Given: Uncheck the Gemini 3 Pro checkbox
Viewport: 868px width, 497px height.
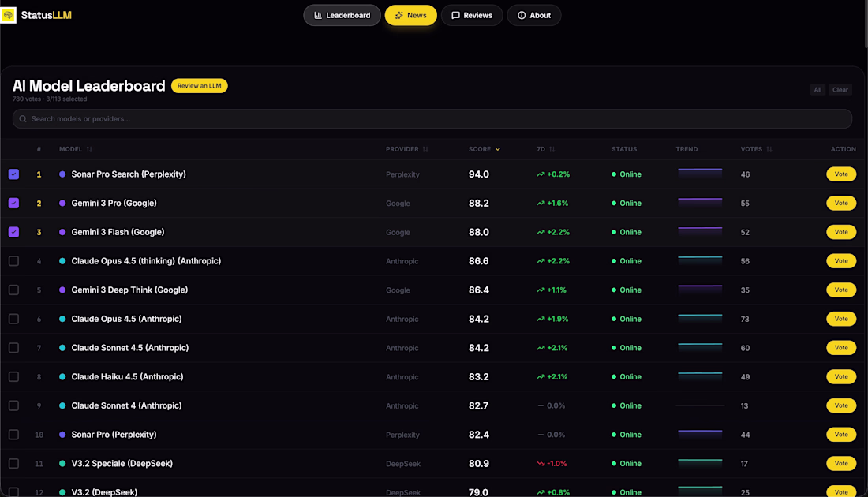Looking at the screenshot, I should point(14,203).
